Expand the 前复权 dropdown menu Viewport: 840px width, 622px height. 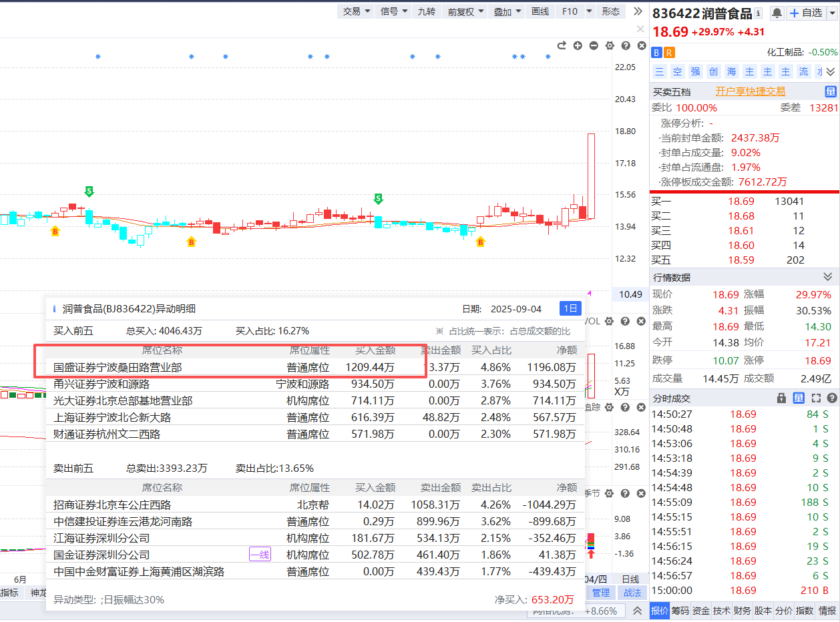466,11
